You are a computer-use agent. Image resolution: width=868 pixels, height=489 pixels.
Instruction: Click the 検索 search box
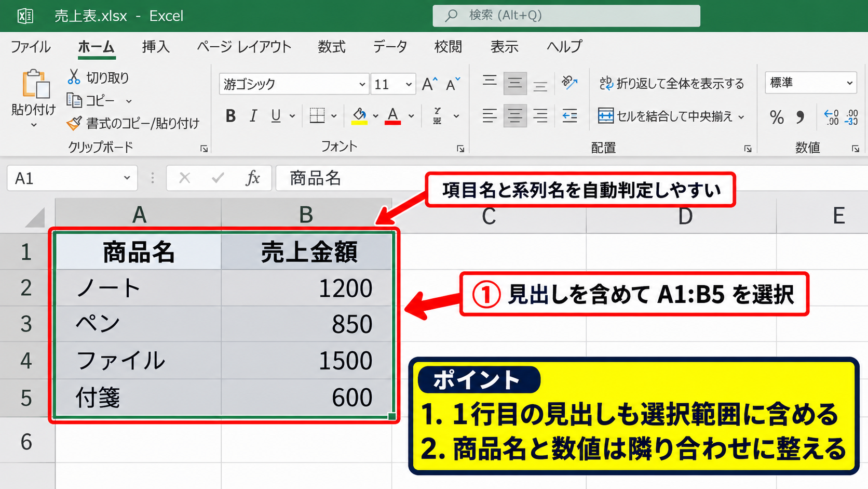pos(566,16)
